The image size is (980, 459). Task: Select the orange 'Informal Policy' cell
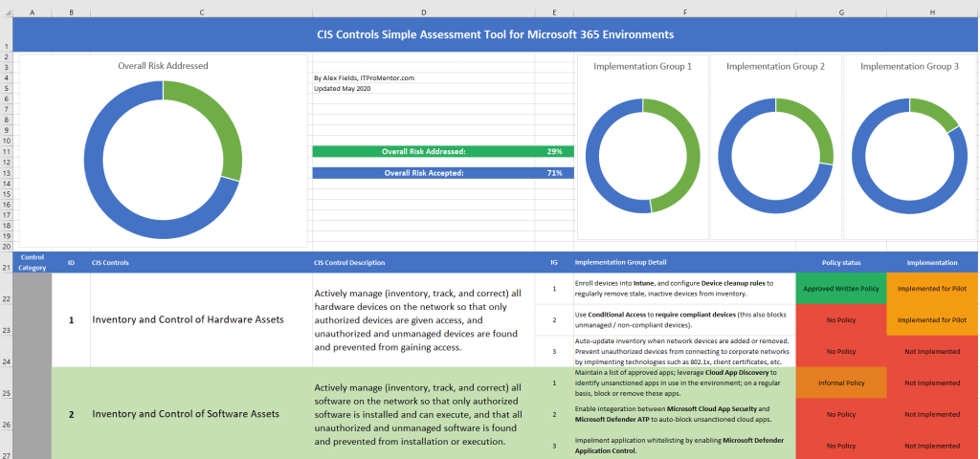(841, 382)
